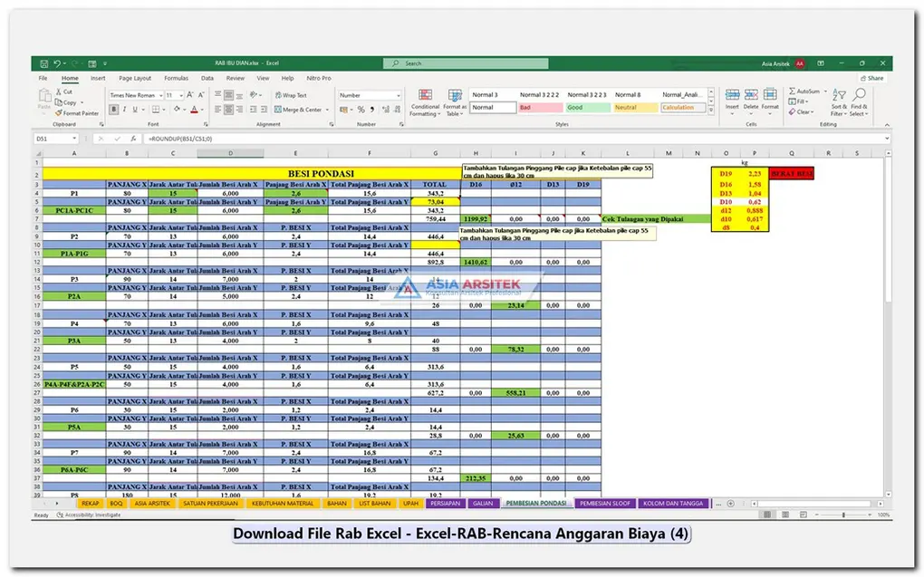Open Format as Table gallery
This screenshot has width=924, height=577.
455,102
